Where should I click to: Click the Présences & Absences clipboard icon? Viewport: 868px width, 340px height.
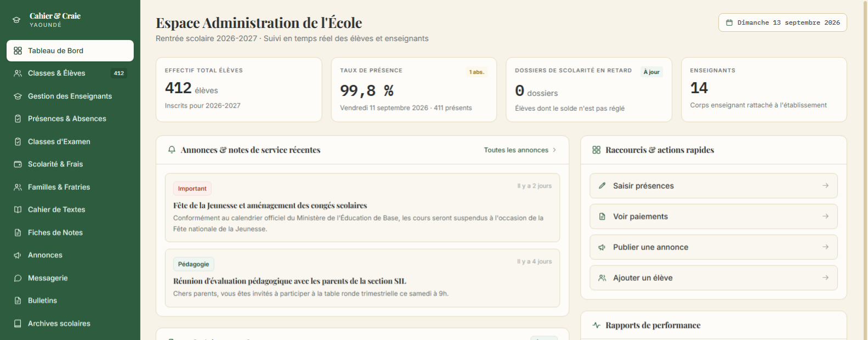click(18, 119)
